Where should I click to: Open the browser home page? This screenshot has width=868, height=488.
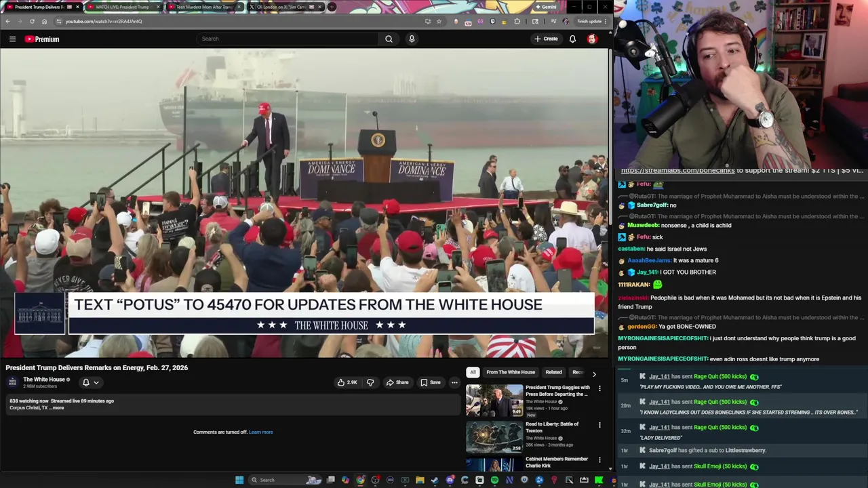point(44,21)
